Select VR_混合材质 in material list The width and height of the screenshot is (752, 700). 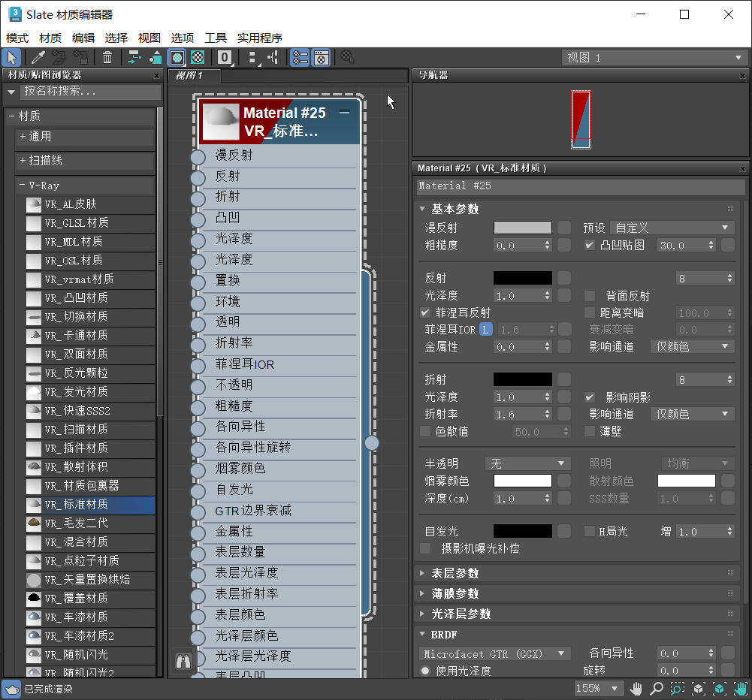pos(90,542)
